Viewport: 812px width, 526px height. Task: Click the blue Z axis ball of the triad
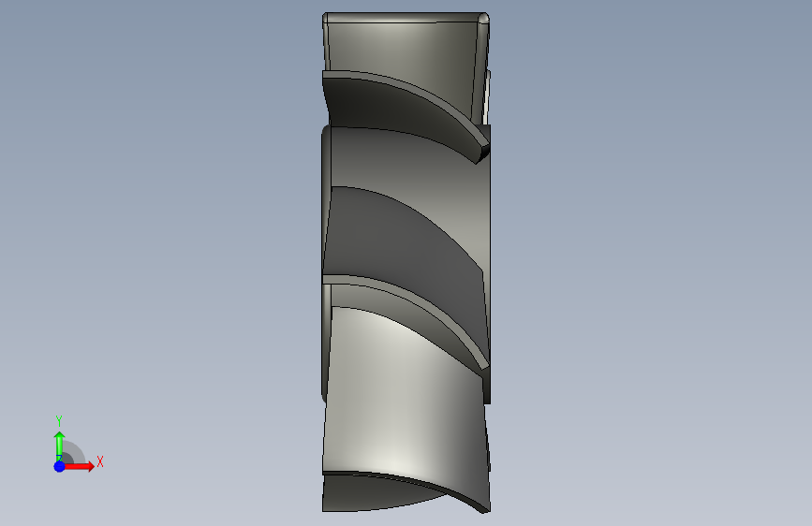point(60,466)
